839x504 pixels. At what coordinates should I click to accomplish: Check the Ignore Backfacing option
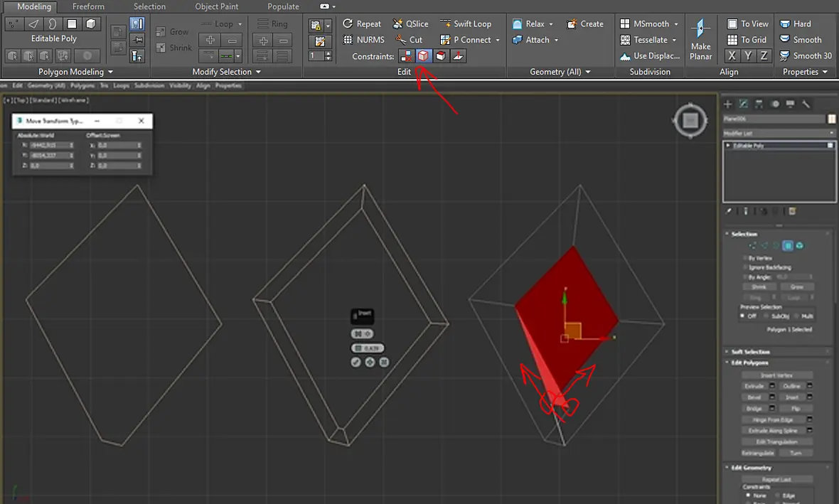tap(745, 267)
